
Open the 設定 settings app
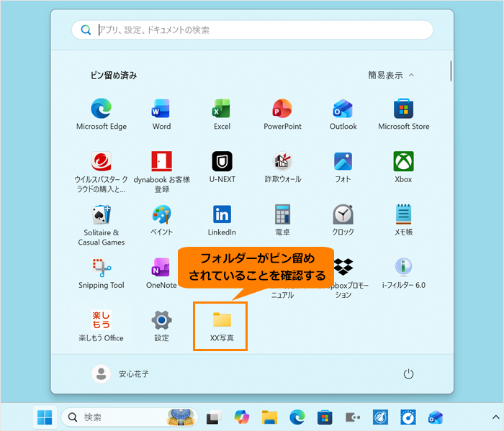click(x=161, y=326)
